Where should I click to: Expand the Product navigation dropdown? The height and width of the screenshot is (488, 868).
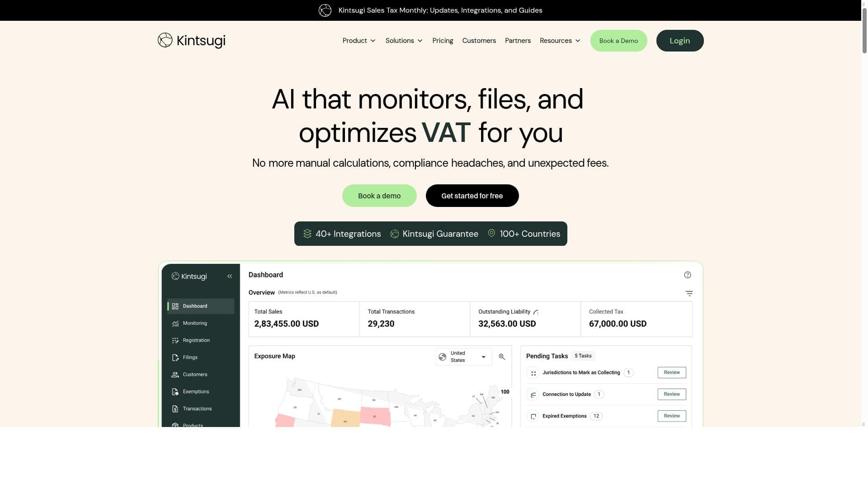359,41
